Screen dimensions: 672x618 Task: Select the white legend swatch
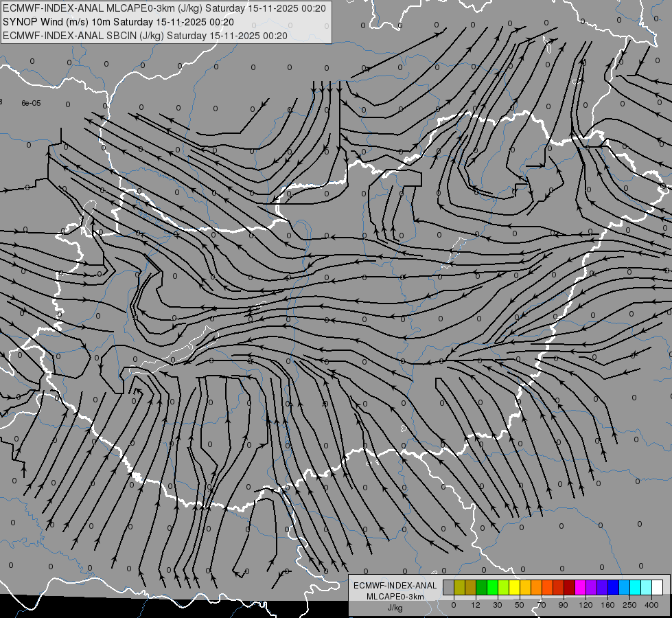pos(657,587)
